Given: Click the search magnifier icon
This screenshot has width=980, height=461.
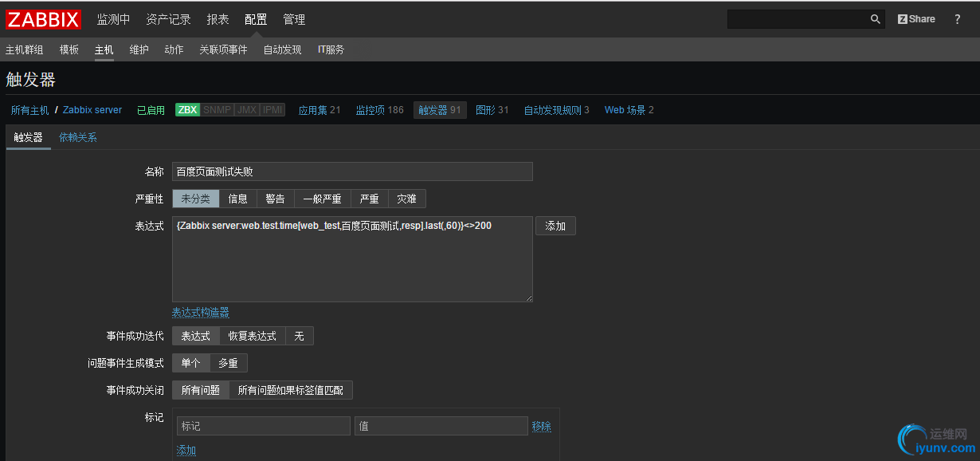Looking at the screenshot, I should click(x=875, y=18).
